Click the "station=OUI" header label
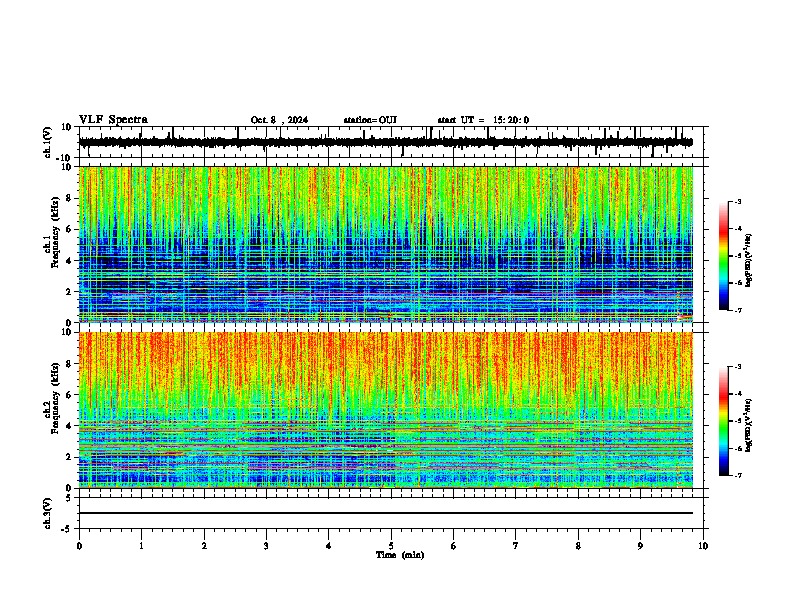Screen dimensions: 792x612 [x=370, y=120]
